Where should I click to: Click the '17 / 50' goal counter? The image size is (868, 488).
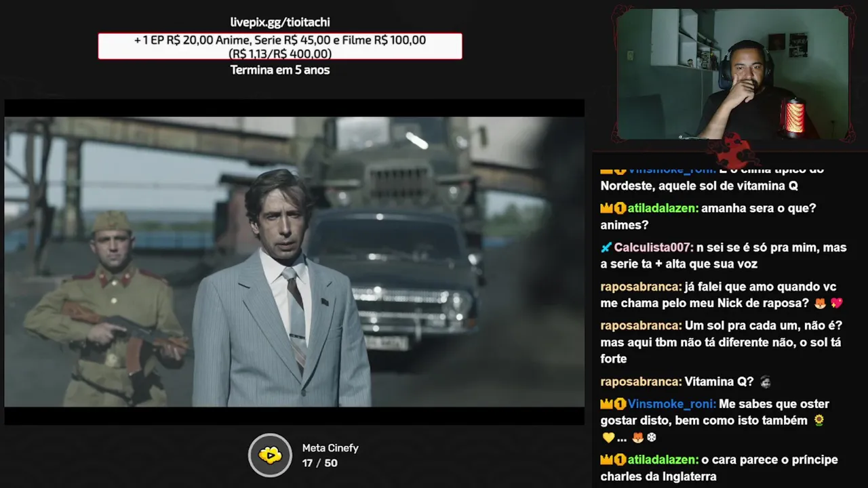[x=320, y=463]
